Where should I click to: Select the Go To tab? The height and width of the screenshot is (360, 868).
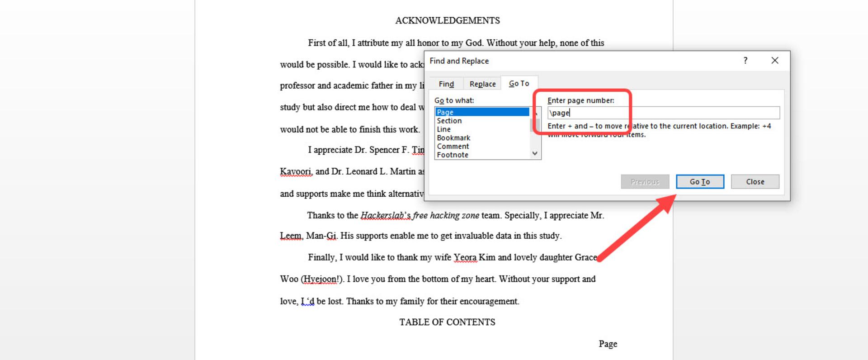coord(519,83)
